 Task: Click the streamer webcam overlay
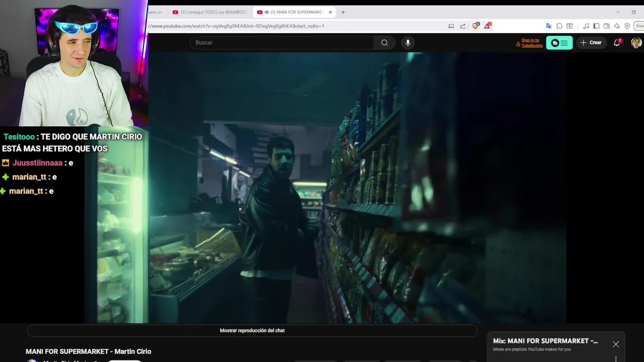click(x=74, y=63)
